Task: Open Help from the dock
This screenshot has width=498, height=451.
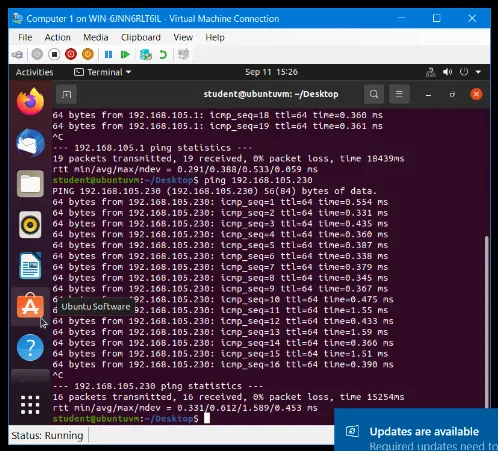Action: (30, 348)
